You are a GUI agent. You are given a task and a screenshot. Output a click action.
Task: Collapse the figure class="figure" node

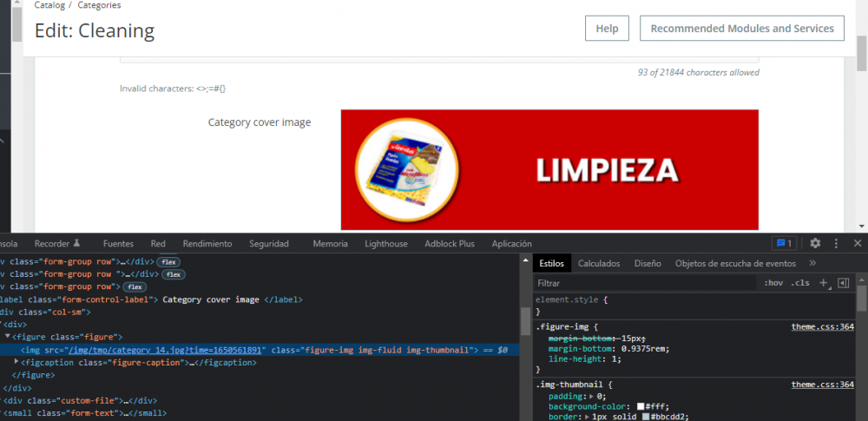coord(8,336)
